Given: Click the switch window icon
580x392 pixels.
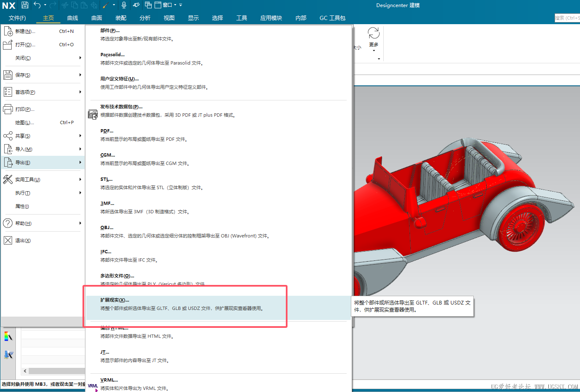Looking at the screenshot, I should tap(148, 5).
